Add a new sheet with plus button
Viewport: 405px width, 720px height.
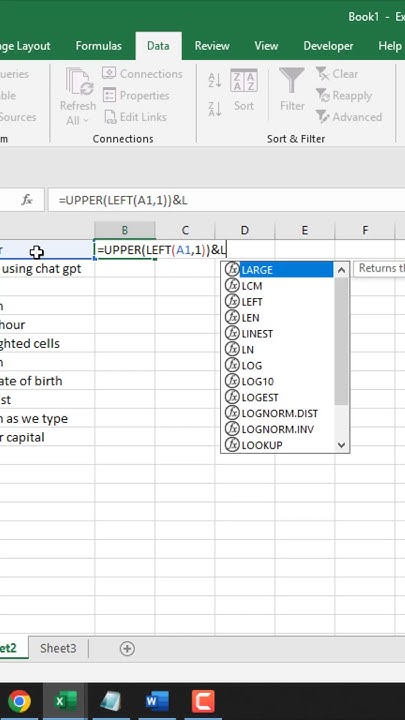tap(127, 648)
